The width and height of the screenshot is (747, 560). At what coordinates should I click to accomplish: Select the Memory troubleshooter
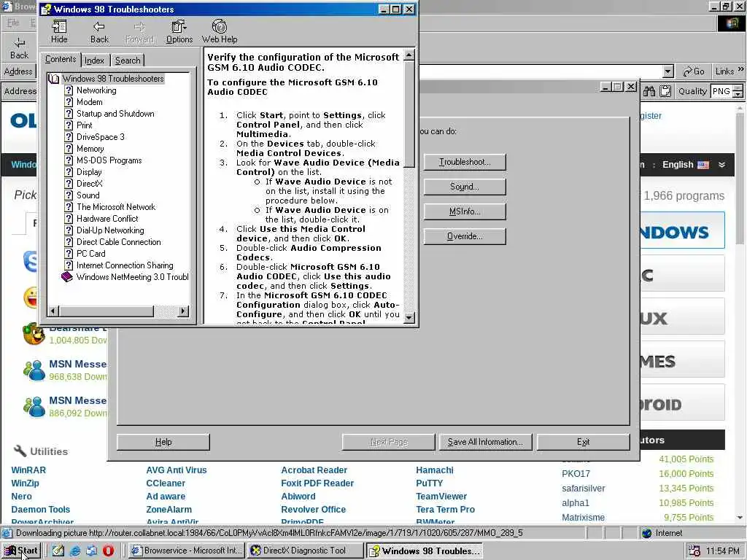click(90, 149)
